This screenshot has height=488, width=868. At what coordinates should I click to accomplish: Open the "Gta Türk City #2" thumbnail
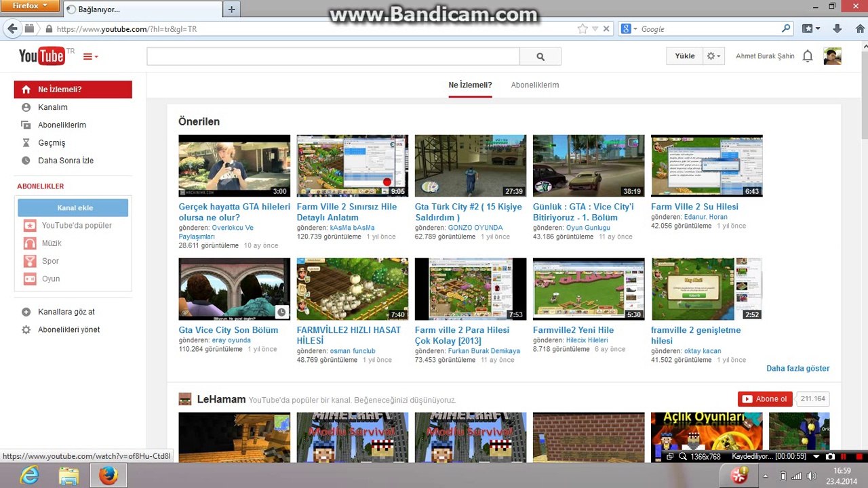(x=471, y=166)
